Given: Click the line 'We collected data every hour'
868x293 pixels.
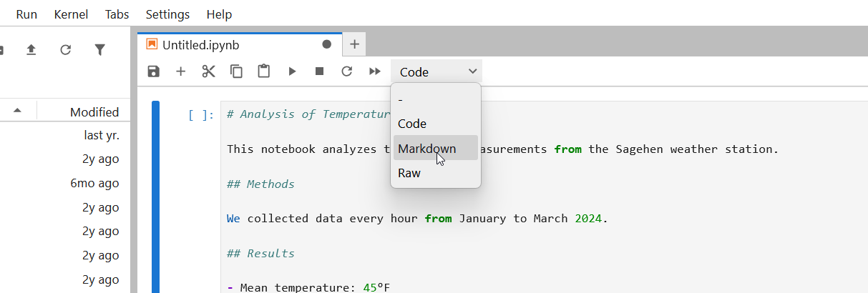Looking at the screenshot, I should [322, 219].
